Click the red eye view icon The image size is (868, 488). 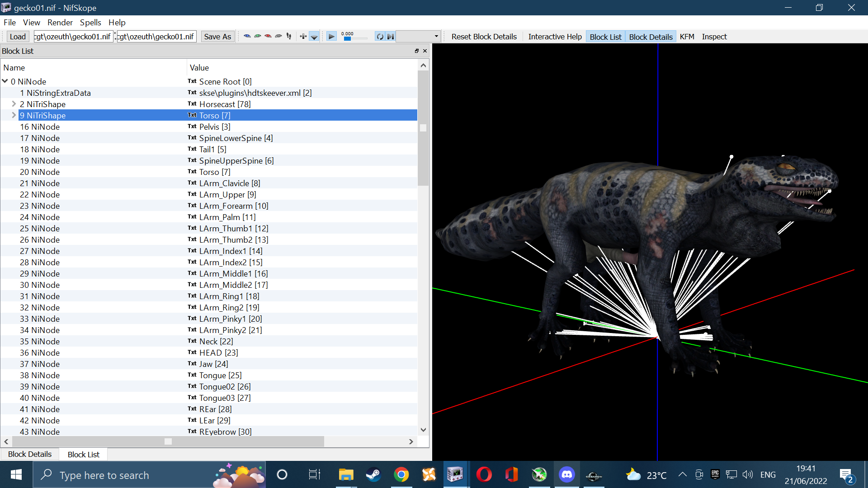268,37
